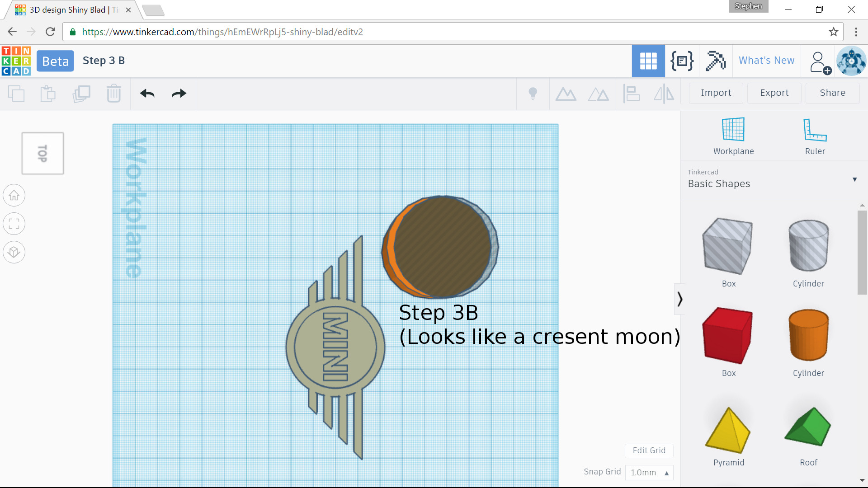This screenshot has height=488, width=868.
Task: Click the TOP view cube
Action: (42, 153)
